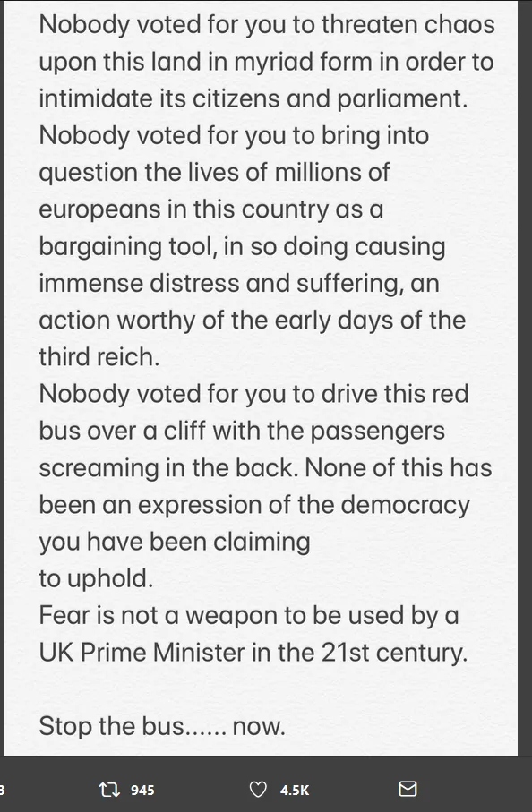Click 'Nobody voted for you to threaten chaos' line
The image size is (532, 812).
tap(267, 25)
